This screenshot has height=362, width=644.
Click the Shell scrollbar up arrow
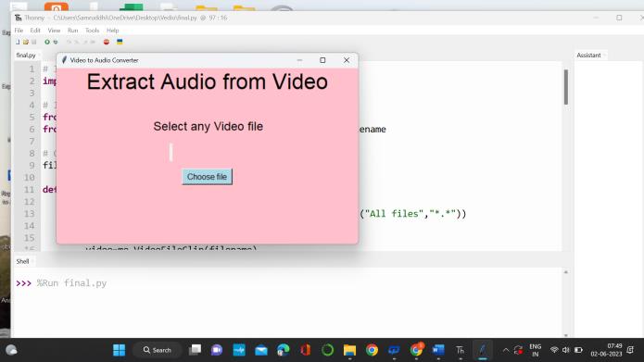(566, 272)
